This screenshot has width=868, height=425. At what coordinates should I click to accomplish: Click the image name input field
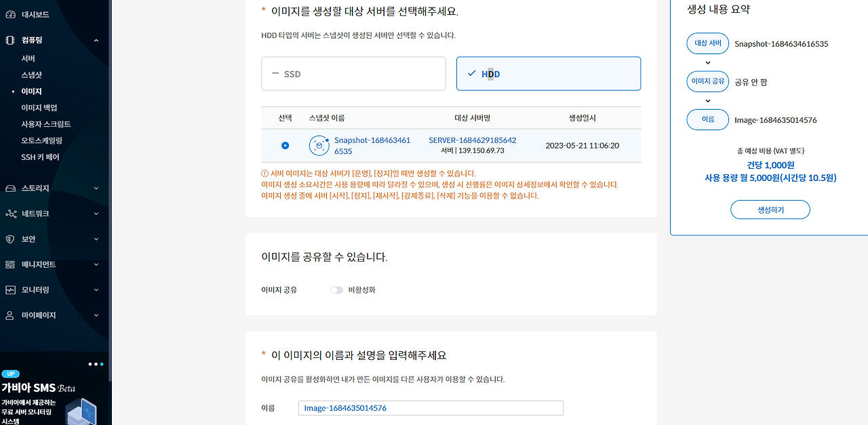click(x=431, y=408)
